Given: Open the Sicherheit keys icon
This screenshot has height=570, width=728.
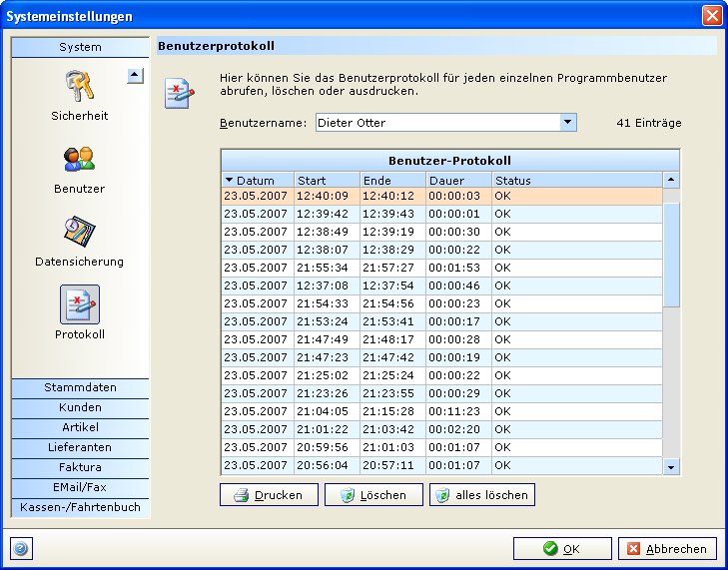Looking at the screenshot, I should click(x=80, y=87).
